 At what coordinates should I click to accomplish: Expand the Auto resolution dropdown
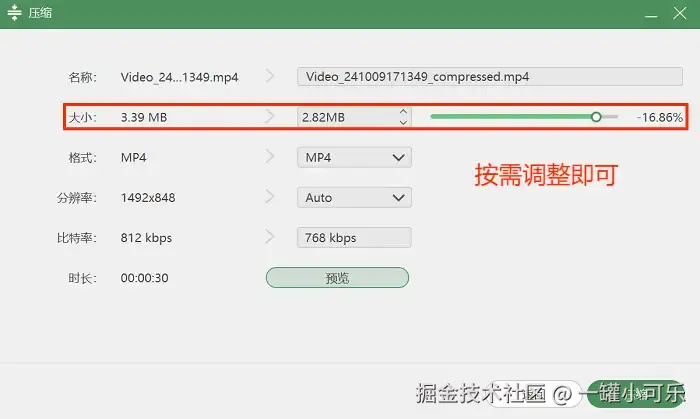tap(354, 198)
